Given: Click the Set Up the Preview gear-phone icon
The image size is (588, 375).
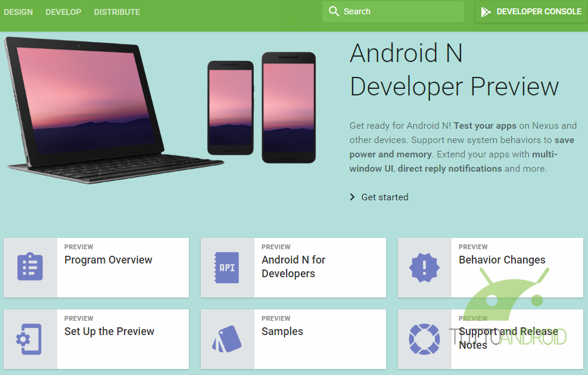Looking at the screenshot, I should [29, 339].
